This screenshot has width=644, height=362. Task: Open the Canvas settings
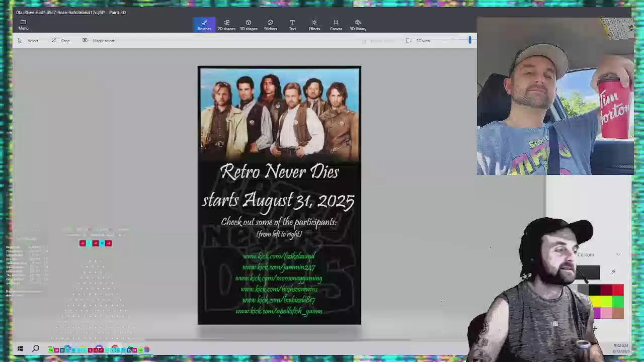(336, 25)
